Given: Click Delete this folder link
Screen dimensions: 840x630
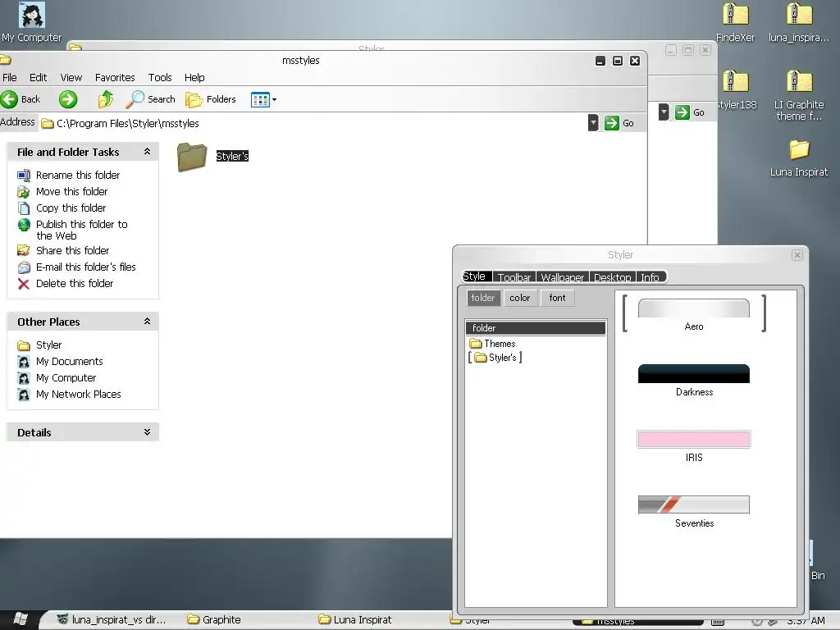Looking at the screenshot, I should (x=75, y=283).
